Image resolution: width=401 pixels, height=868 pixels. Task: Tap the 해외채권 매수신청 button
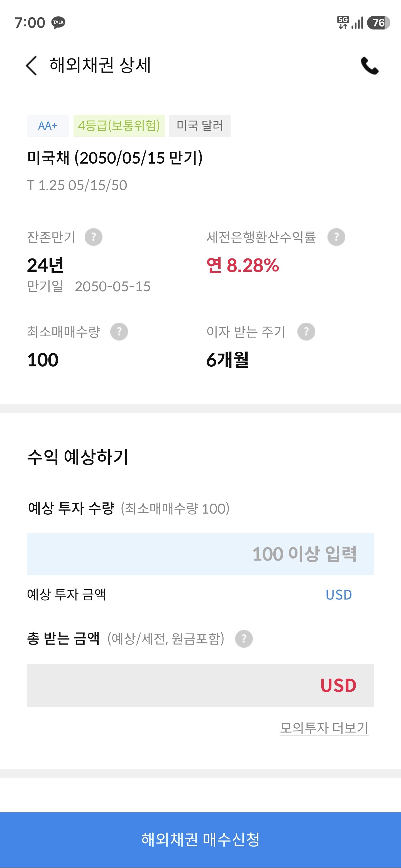click(200, 839)
